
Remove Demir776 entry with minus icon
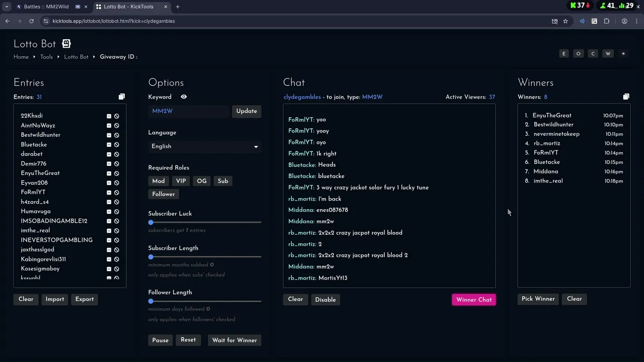pos(109,164)
